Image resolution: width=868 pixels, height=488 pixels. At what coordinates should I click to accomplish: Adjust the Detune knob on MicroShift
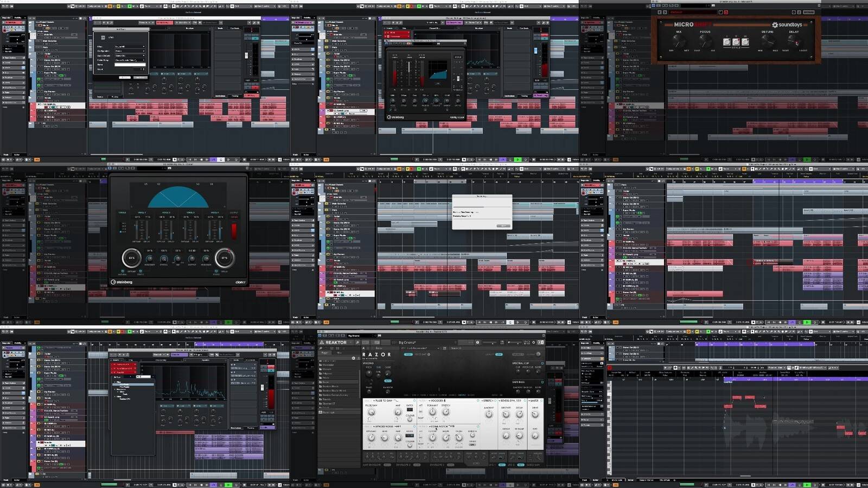768,41
